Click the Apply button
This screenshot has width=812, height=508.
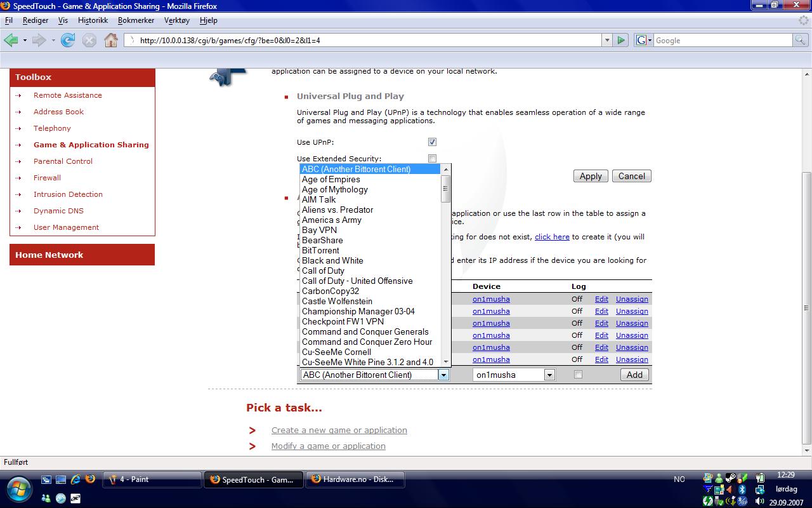(x=591, y=176)
